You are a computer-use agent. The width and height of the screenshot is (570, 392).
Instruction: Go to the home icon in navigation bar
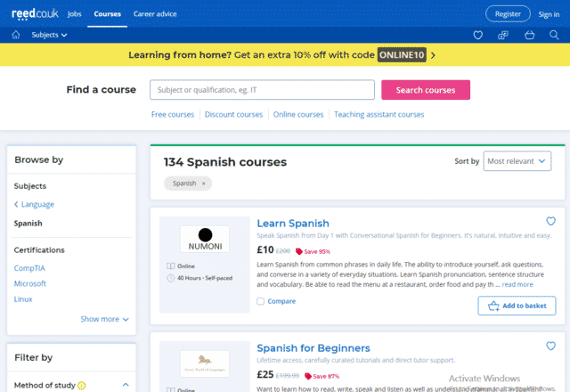coord(16,35)
